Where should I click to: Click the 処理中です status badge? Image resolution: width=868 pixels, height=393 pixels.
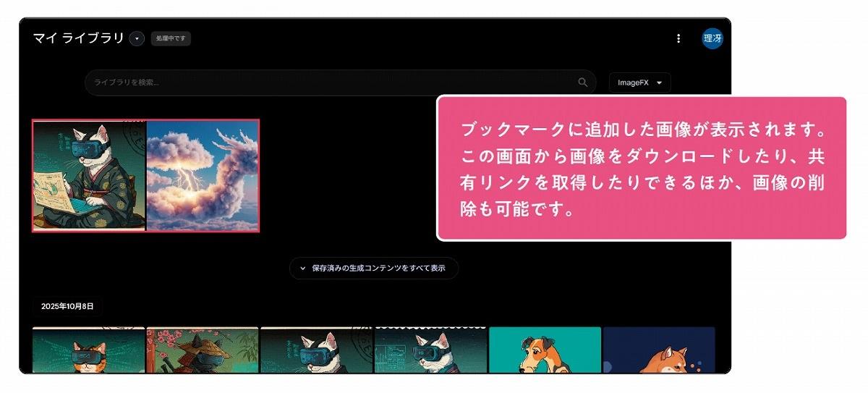(x=171, y=38)
